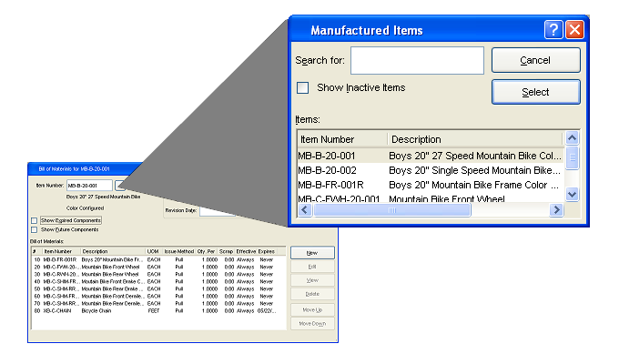The width and height of the screenshot is (619, 364).
Task: Click the Qty. Per column header
Action: pyautogui.click(x=207, y=251)
